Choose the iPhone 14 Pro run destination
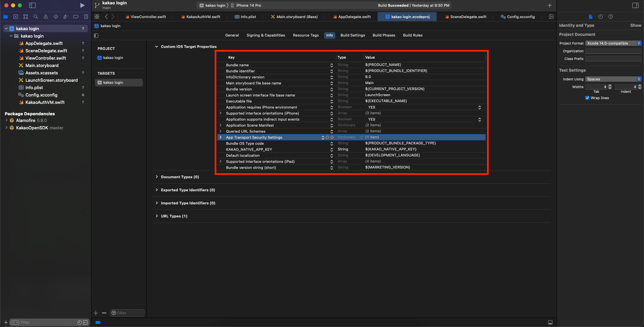 click(x=246, y=5)
